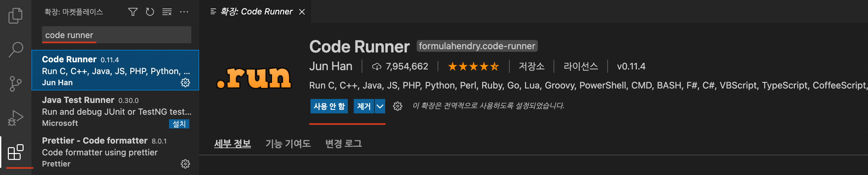
Task: Select Prettier - Code formatter entry
Action: coord(115,152)
